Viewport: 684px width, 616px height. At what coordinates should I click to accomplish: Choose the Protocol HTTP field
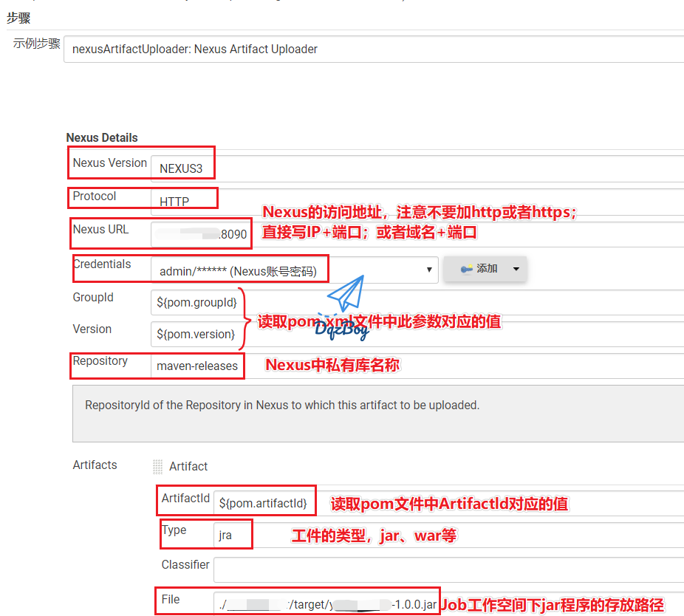(414, 202)
